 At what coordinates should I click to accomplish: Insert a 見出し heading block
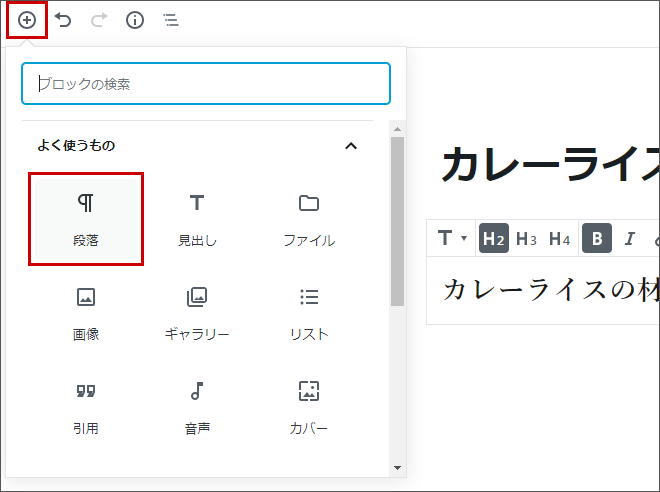point(197,219)
